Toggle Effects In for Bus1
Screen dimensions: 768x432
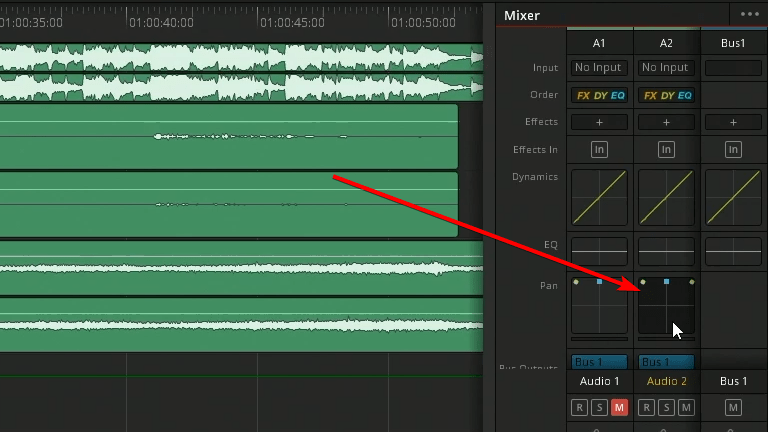733,149
